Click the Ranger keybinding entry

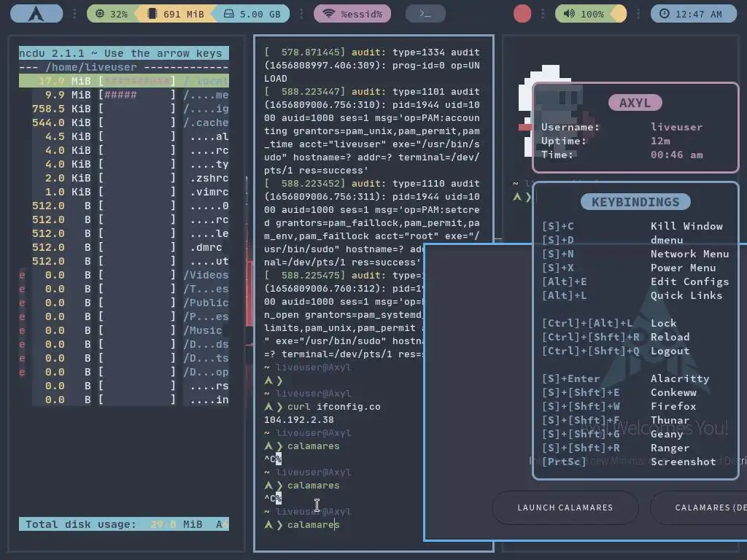pos(670,448)
